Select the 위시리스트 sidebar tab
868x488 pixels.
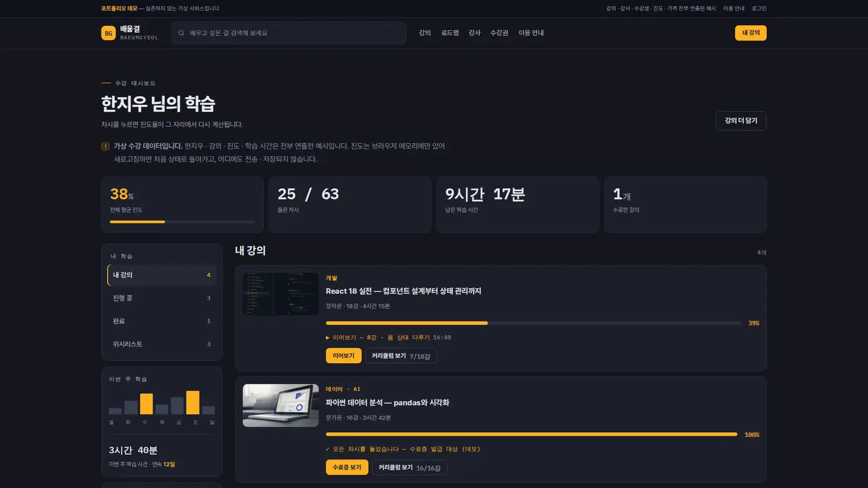pyautogui.click(x=162, y=344)
